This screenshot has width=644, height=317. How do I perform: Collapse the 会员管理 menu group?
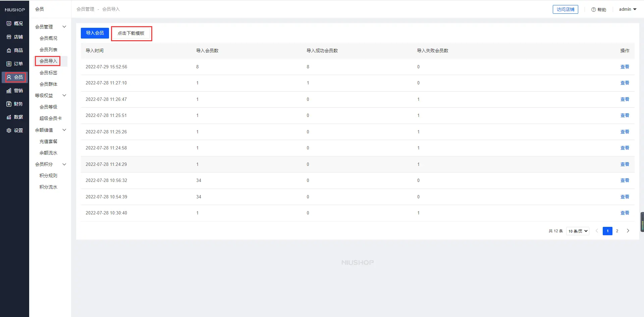click(x=64, y=27)
